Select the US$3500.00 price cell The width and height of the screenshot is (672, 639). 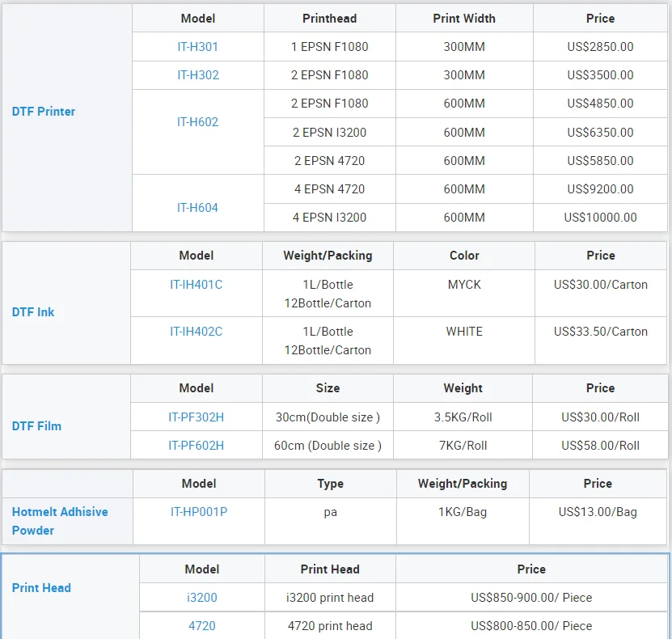click(600, 75)
